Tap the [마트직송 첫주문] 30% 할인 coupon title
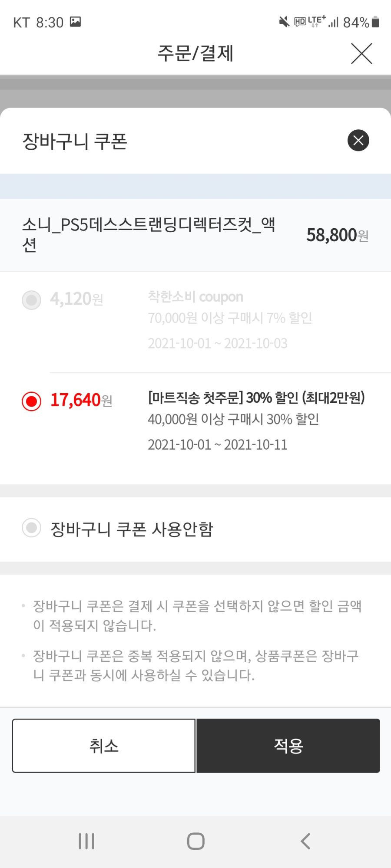 [x=256, y=398]
